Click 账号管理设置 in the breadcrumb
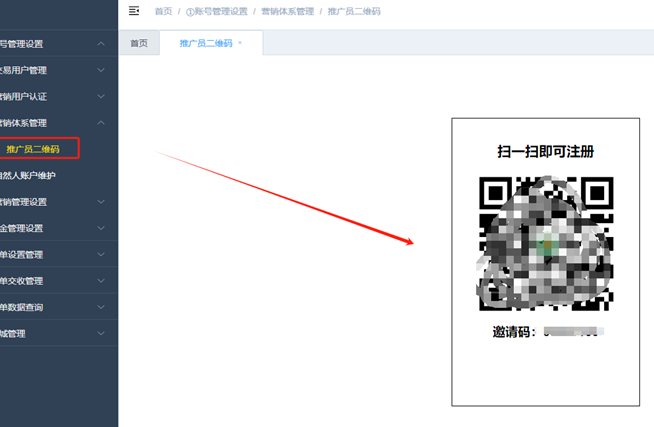 pyautogui.click(x=217, y=11)
